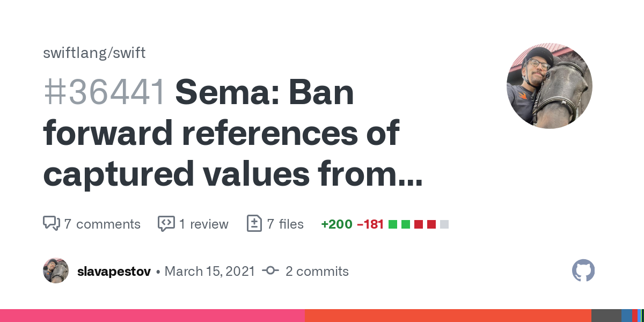
Task: Select the 1 review label
Action: [204, 224]
